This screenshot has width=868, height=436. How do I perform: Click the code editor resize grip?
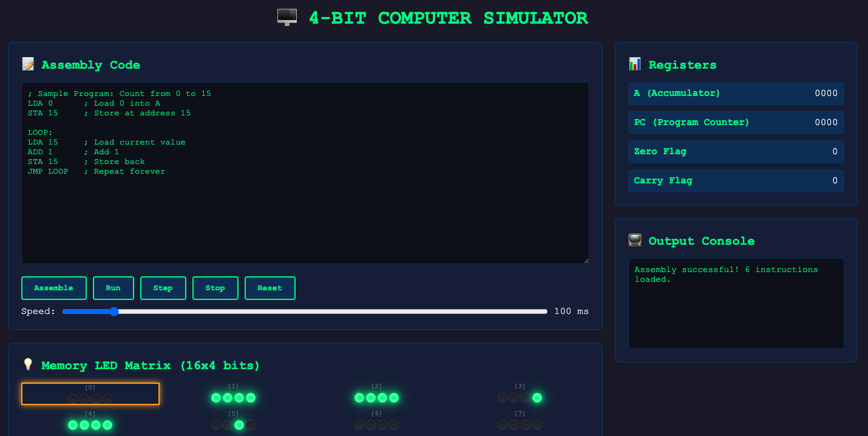(585, 260)
